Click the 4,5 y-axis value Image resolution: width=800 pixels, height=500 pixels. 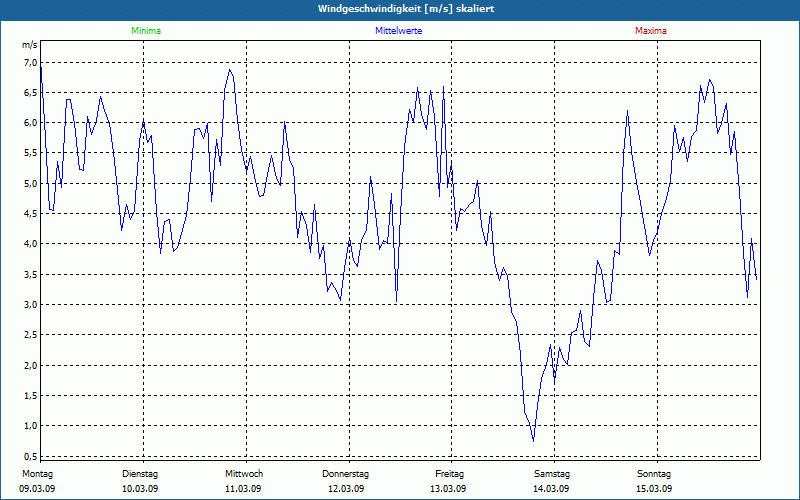(31, 213)
